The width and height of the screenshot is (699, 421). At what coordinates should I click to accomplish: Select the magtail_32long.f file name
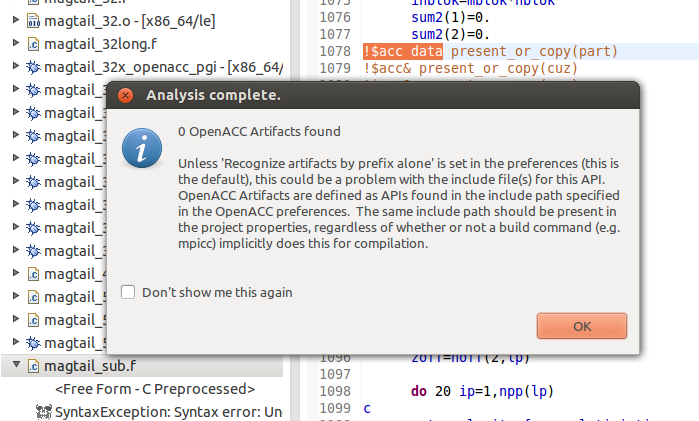click(100, 44)
